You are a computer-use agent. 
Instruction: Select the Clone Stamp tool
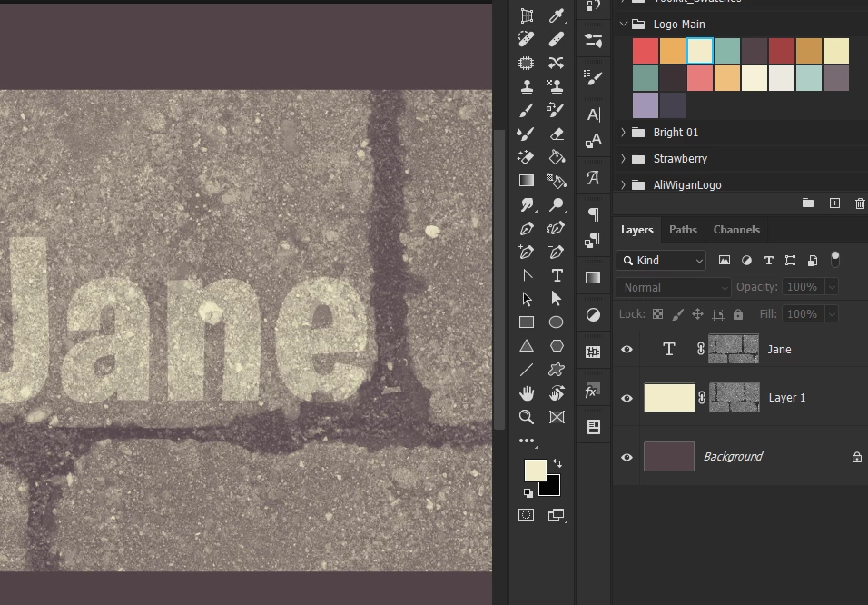click(527, 86)
